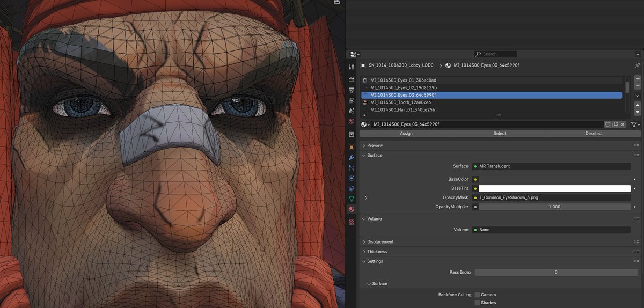Open the Object Constraints tab
The image size is (644, 308).
(352, 189)
